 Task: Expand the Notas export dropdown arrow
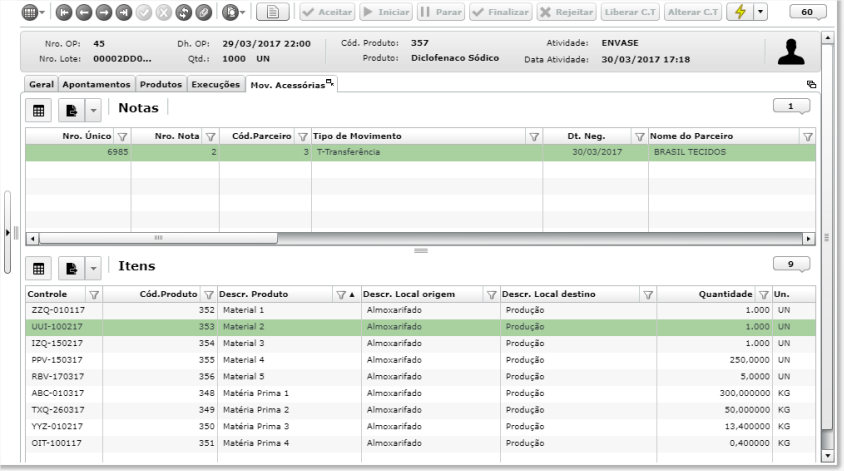[x=93, y=111]
